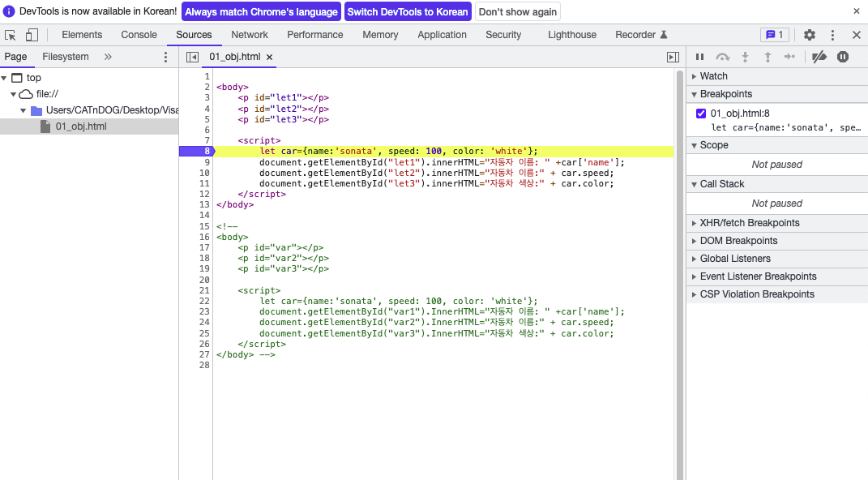This screenshot has width=868, height=480.
Task: Open the Memory tab
Action: pos(380,35)
